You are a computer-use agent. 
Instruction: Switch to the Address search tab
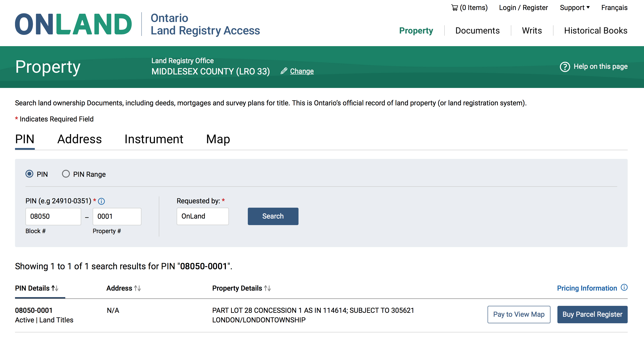pyautogui.click(x=79, y=139)
